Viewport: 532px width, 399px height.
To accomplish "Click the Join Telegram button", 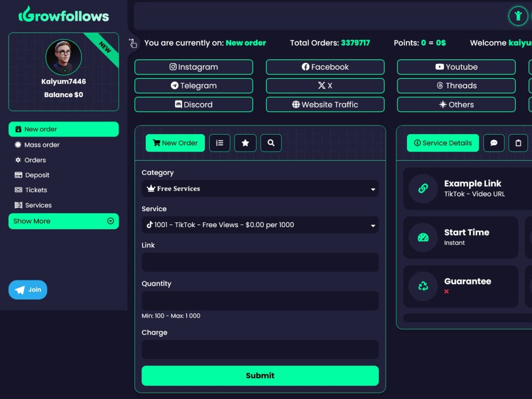I will [28, 290].
